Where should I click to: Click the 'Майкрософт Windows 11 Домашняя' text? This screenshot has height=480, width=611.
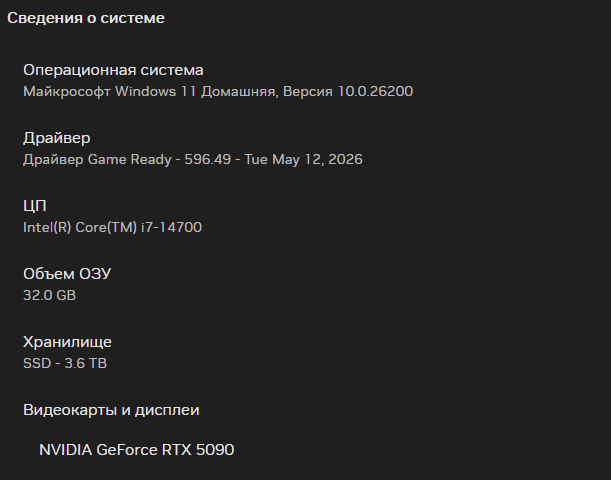[x=150, y=92]
